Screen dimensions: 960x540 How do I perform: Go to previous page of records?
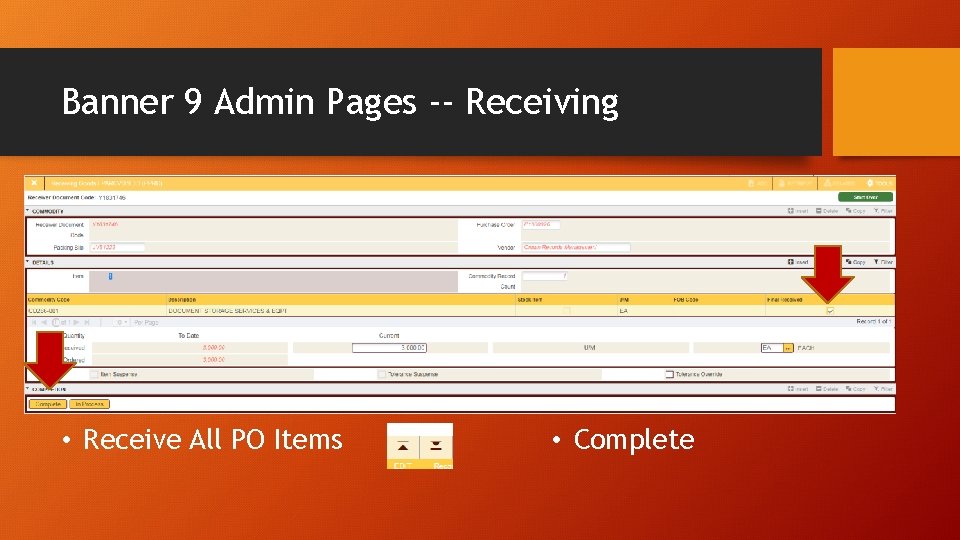click(44, 322)
